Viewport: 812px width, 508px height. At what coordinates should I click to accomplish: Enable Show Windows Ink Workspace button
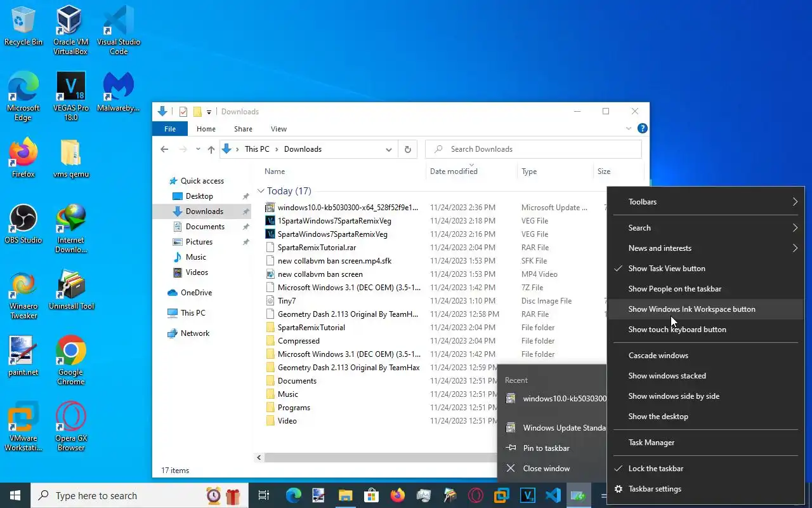point(705,309)
